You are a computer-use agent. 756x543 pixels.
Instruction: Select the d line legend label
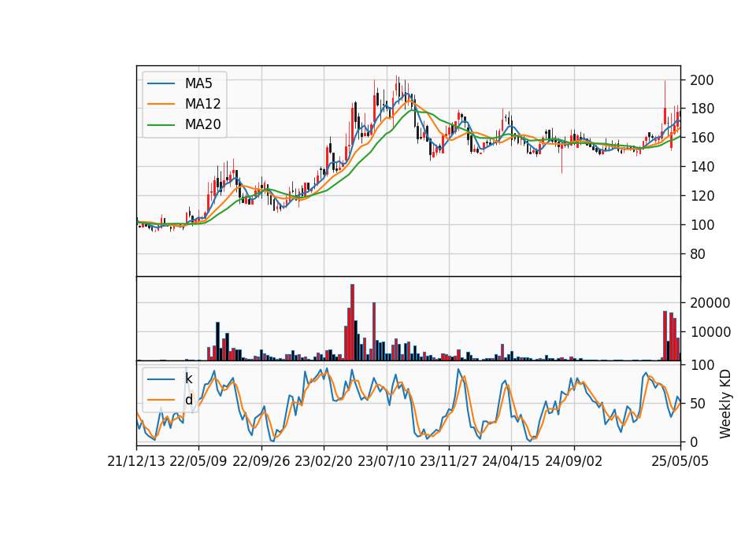(x=188, y=400)
